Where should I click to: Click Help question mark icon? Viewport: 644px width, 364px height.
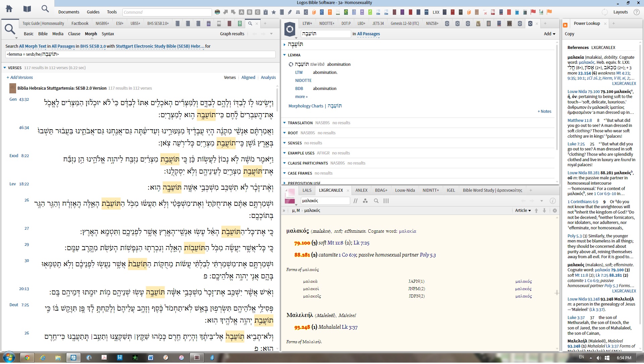pyautogui.click(x=636, y=12)
